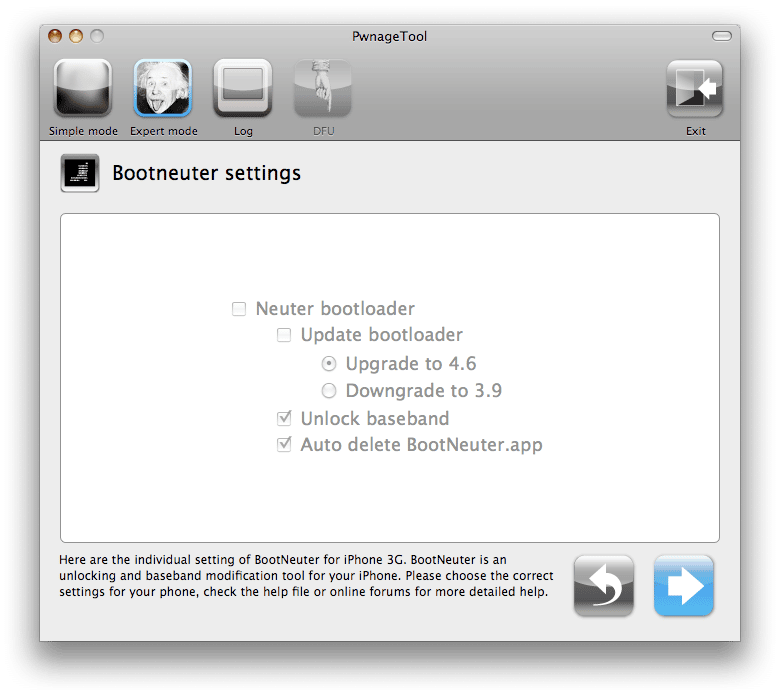Image resolution: width=780 pixels, height=696 pixels.
Task: Uncheck Auto delete BootNeuter.app
Action: point(284,444)
